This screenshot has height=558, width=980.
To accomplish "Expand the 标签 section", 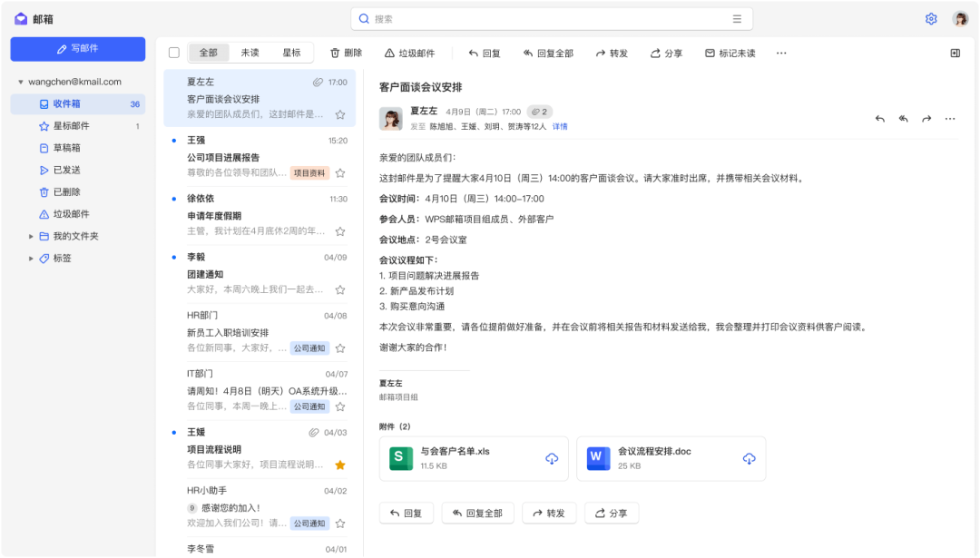I will [32, 259].
